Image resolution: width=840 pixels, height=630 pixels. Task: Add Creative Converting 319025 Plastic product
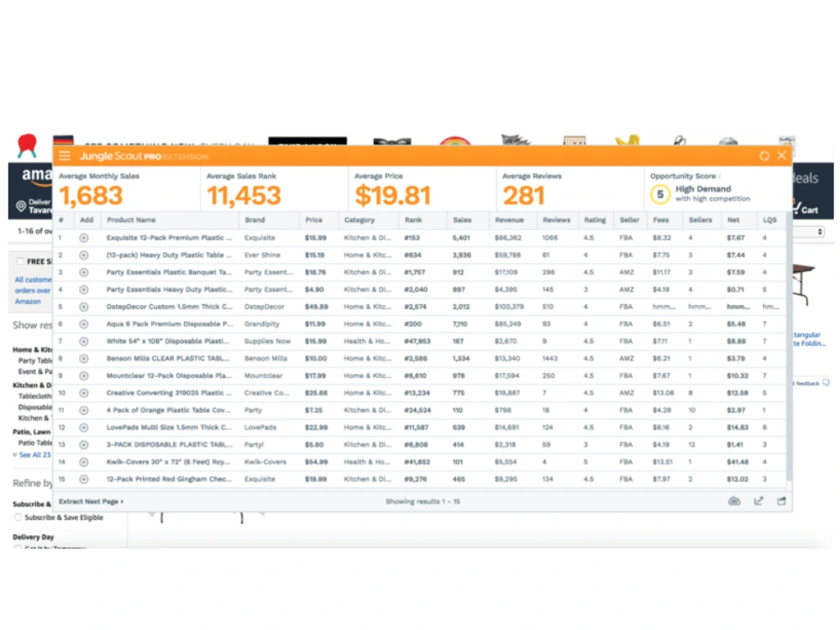(x=83, y=393)
